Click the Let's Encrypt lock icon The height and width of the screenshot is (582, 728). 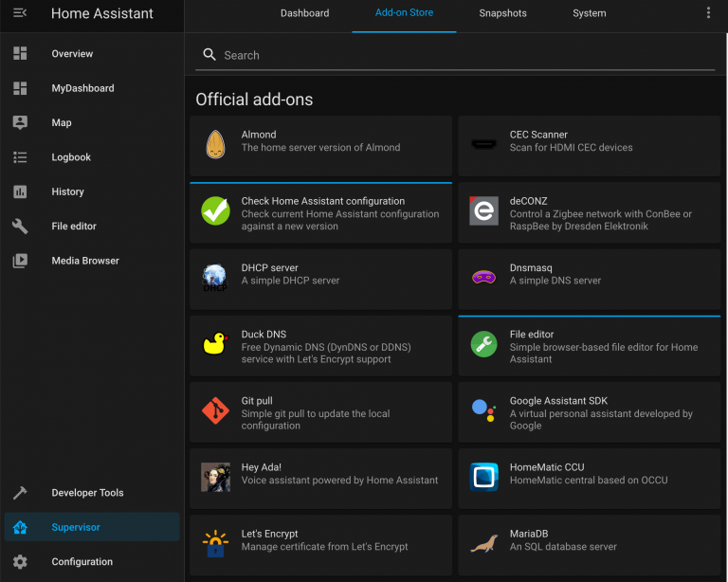[x=216, y=544]
